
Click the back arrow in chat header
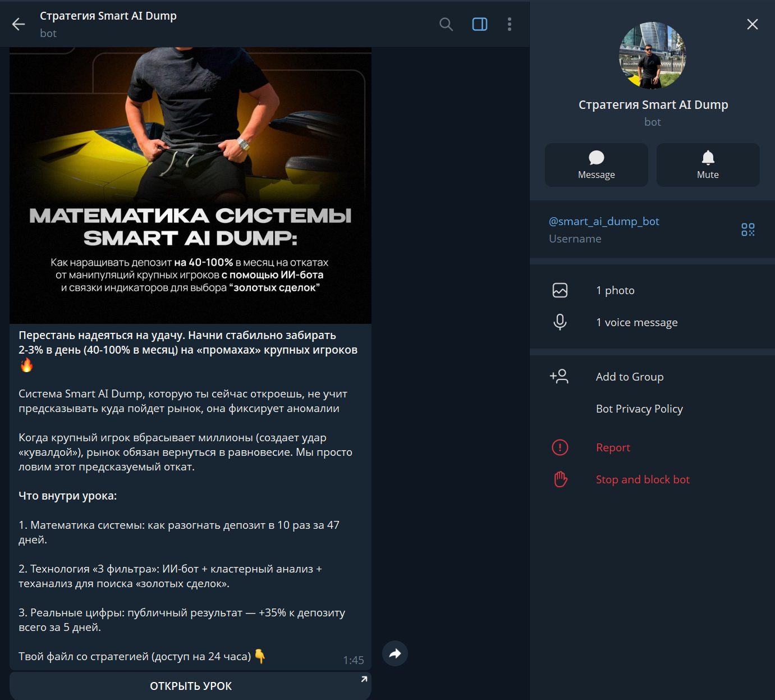19,24
